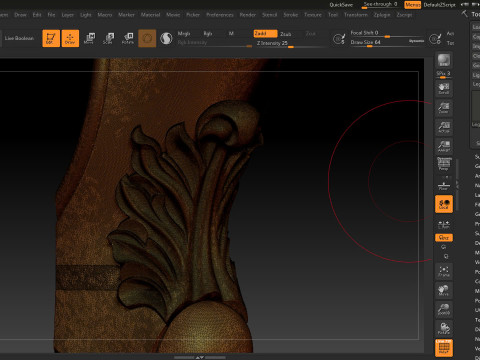Adjust the See-through 0 slider
This screenshot has height=360, width=480.
(x=380, y=5)
